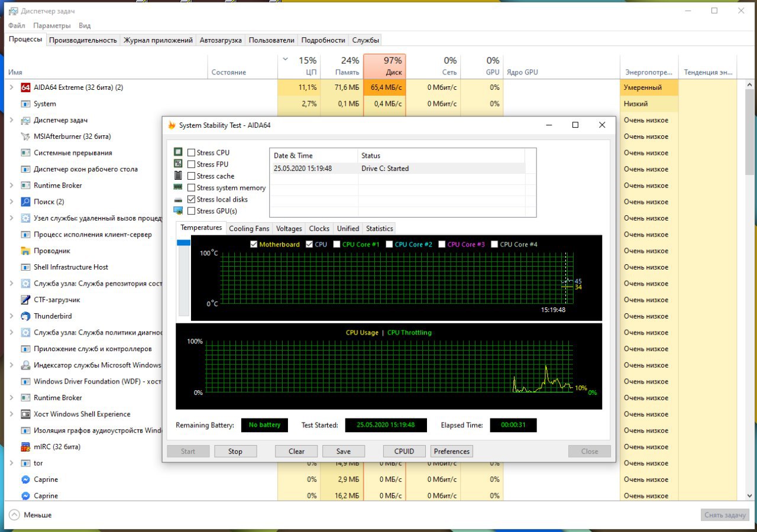
Task: Uncheck the Stress local disks checkbox
Action: tap(191, 200)
